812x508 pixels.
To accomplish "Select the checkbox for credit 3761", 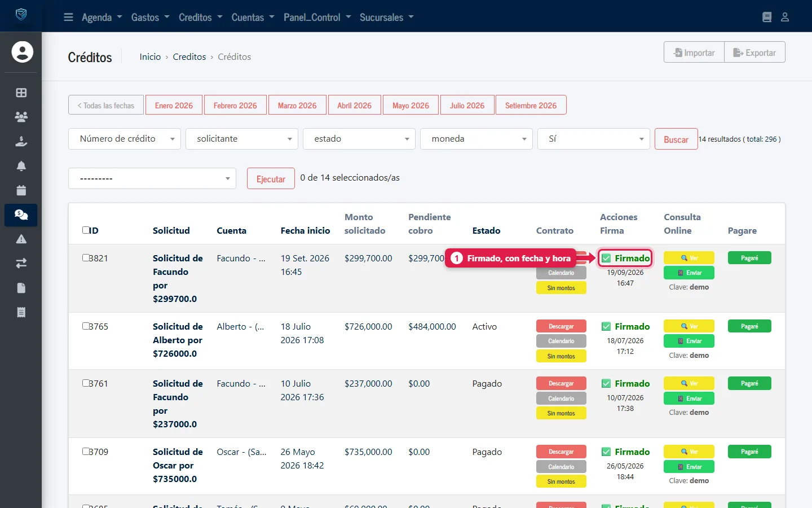I will pyautogui.click(x=86, y=383).
